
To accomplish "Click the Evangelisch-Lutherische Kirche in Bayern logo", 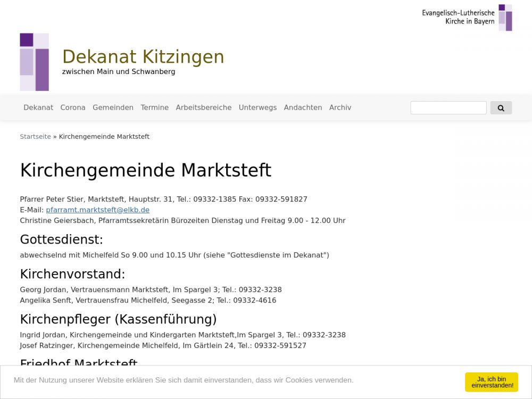I will pyautogui.click(x=467, y=18).
